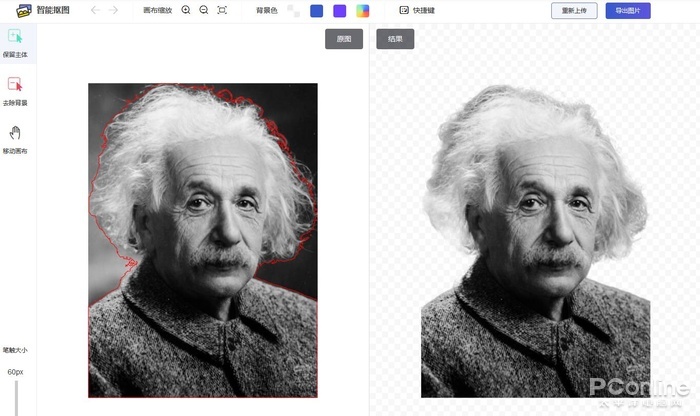Image resolution: width=700 pixels, height=416 pixels.
Task: Choose the transparent checkerboard background swatch
Action: click(x=293, y=11)
